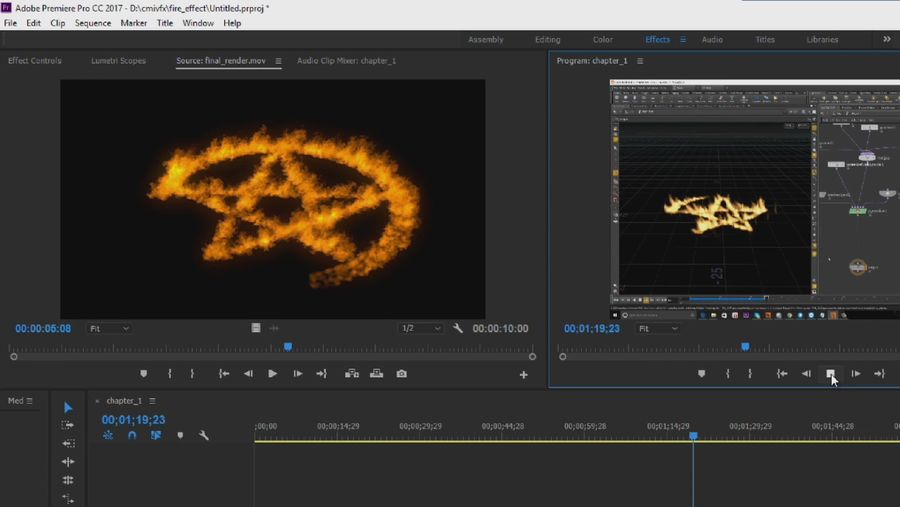
Task: Open the Sequence menu
Action: 93,23
